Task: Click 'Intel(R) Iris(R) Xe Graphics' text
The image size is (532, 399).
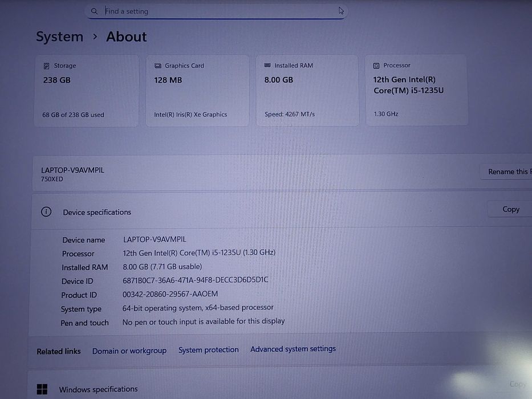Action: click(190, 115)
